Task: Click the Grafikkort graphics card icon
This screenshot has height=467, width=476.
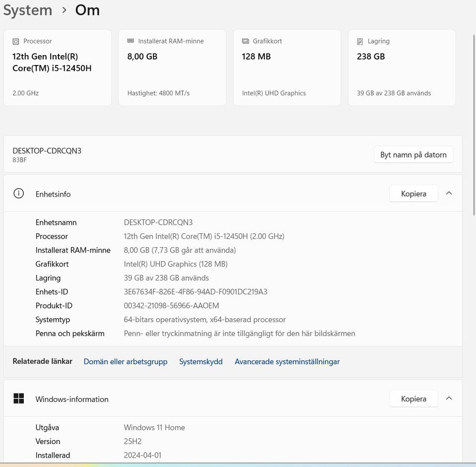Action: (245, 41)
